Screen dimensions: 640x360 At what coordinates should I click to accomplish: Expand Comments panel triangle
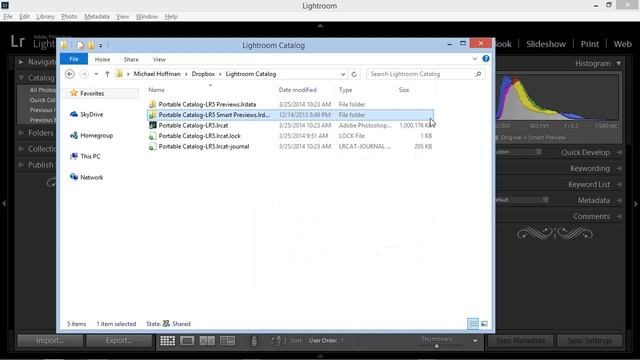pyautogui.click(x=619, y=216)
